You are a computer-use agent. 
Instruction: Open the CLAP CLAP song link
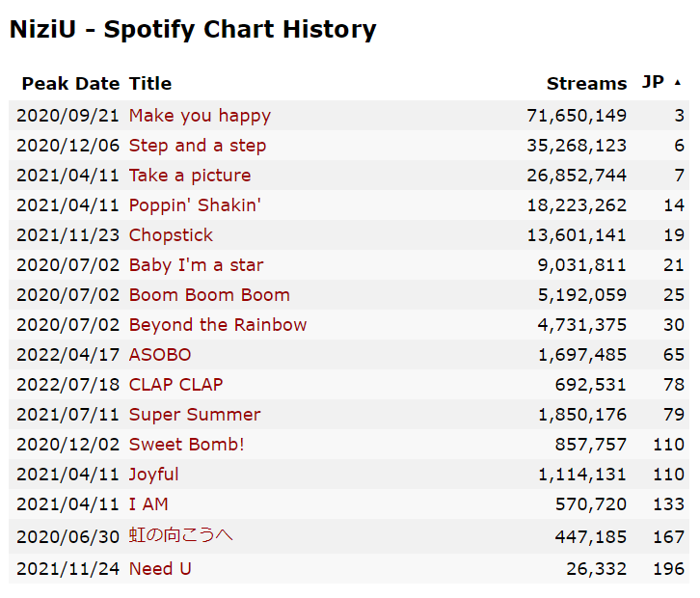175,385
